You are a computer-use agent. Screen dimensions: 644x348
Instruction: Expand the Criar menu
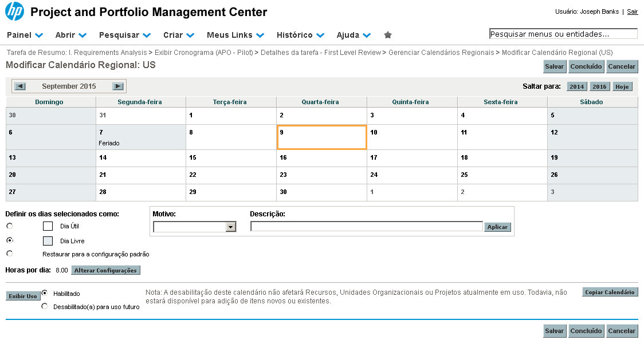click(x=178, y=35)
